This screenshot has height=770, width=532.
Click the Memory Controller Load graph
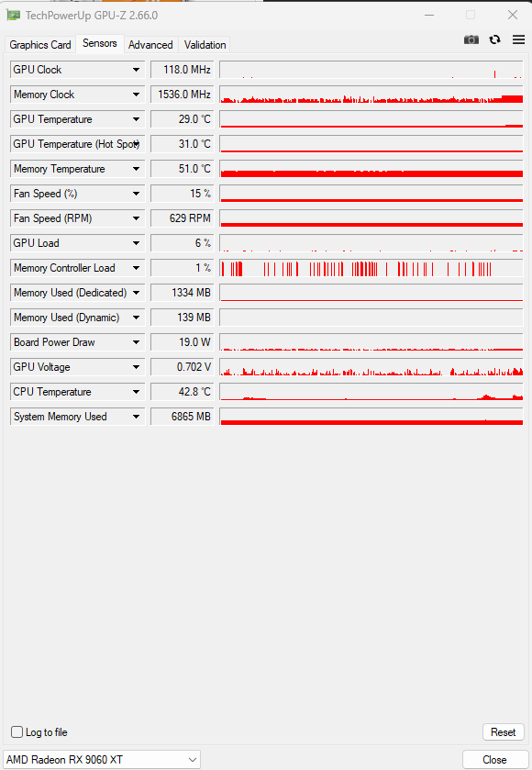pyautogui.click(x=371, y=268)
